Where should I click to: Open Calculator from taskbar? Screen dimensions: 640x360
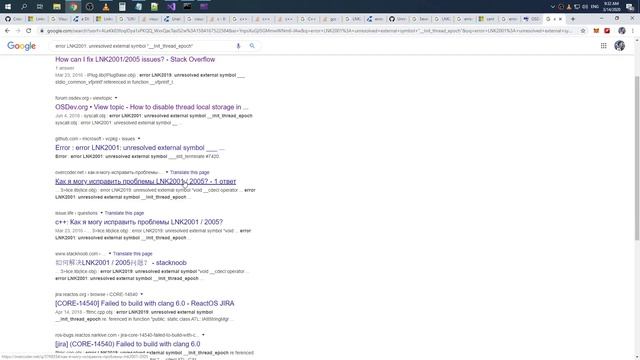122,6
